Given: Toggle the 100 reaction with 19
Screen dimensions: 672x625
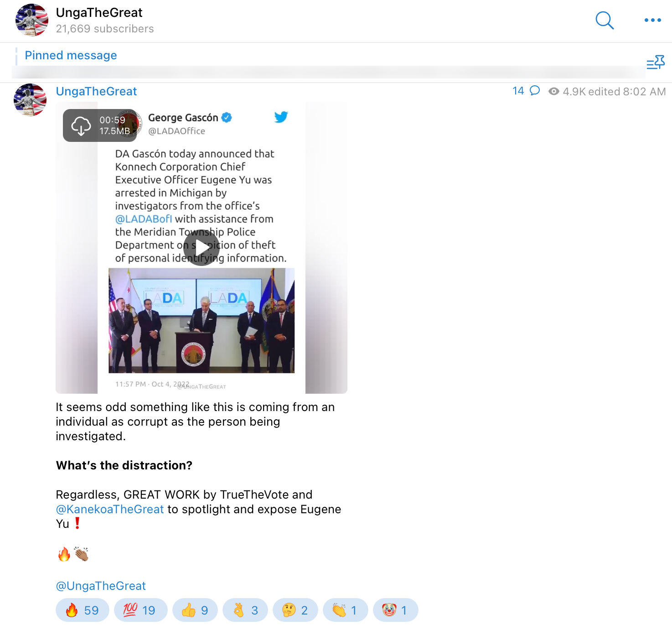Looking at the screenshot, I should (x=140, y=610).
